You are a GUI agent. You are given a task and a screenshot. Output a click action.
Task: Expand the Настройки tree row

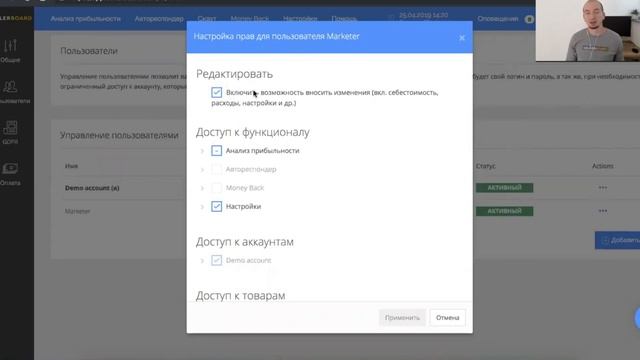[x=202, y=207]
